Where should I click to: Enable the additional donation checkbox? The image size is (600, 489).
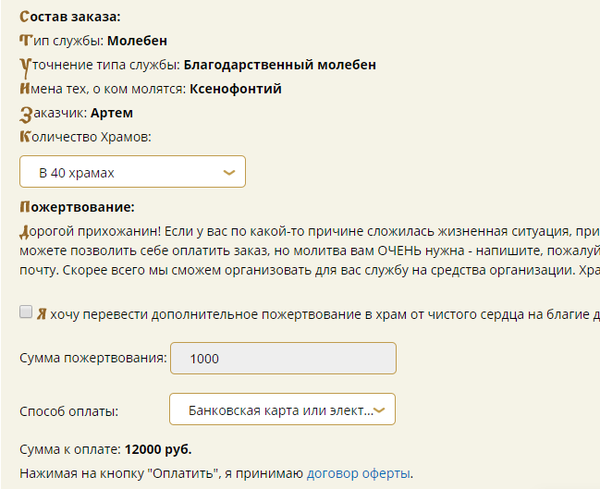coord(26,313)
